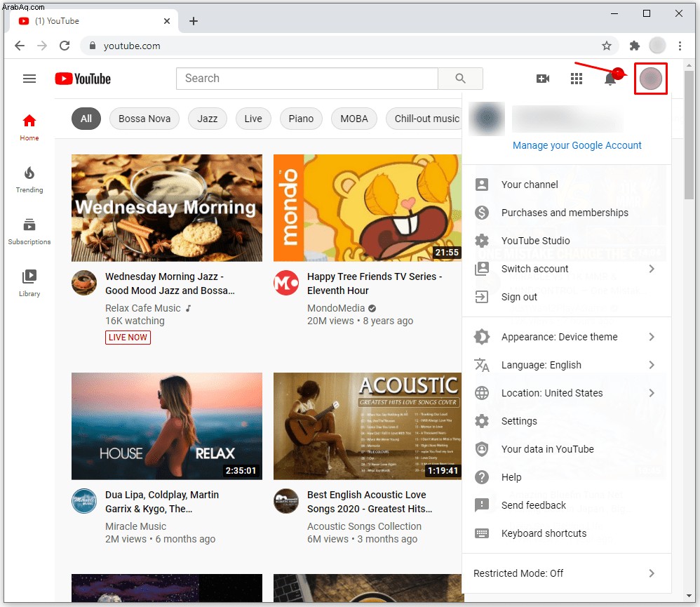Open Help from account menu
Image resolution: width=700 pixels, height=607 pixels.
pyautogui.click(x=567, y=477)
